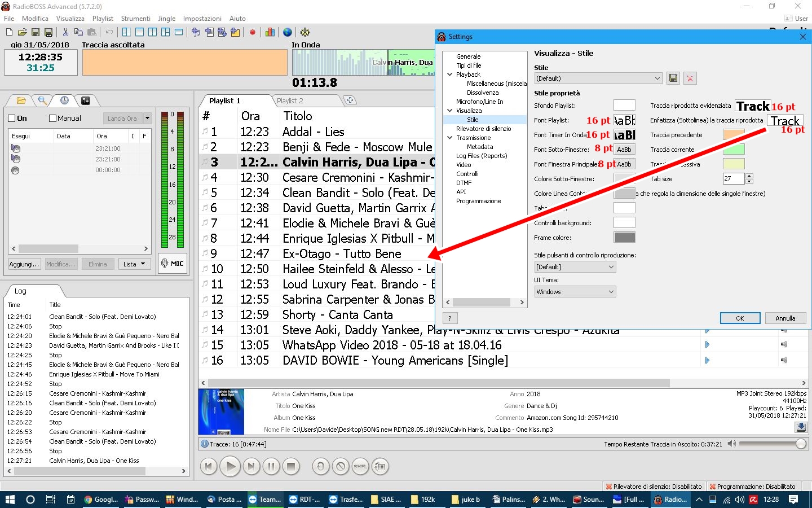Open the Windows Start button on taskbar
812x508 pixels.
[x=10, y=500]
